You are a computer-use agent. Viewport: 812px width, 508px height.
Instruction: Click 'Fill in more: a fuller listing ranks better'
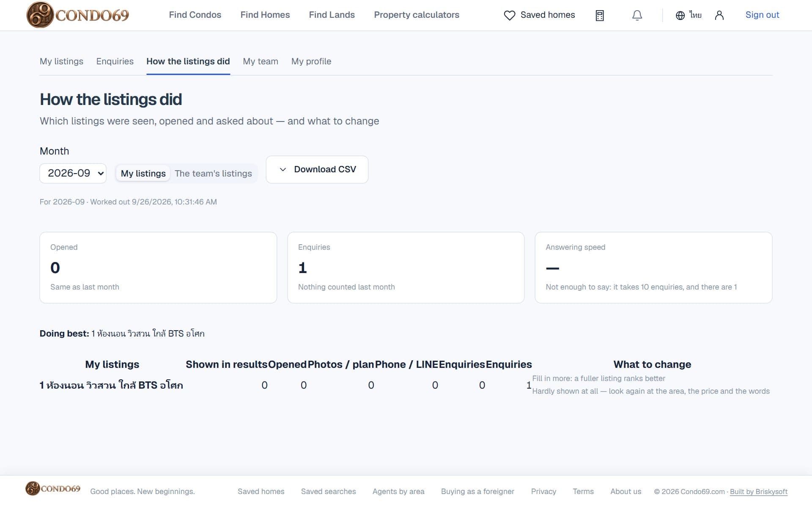(x=598, y=378)
